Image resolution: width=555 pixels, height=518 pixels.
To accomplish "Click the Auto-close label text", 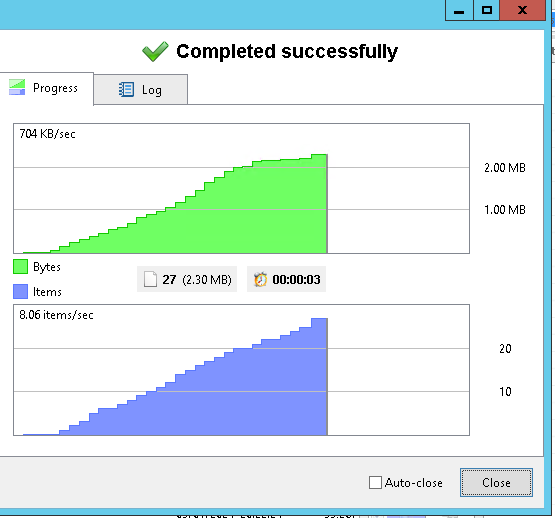I will point(414,483).
